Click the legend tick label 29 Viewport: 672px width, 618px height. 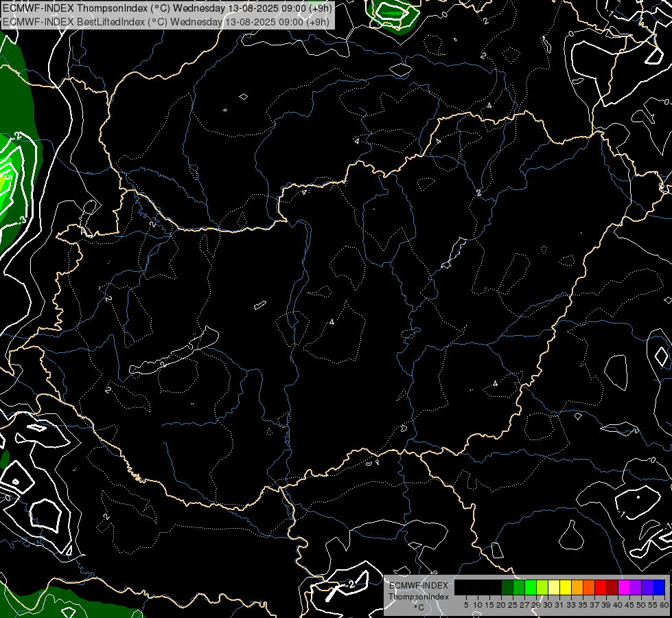(537, 605)
